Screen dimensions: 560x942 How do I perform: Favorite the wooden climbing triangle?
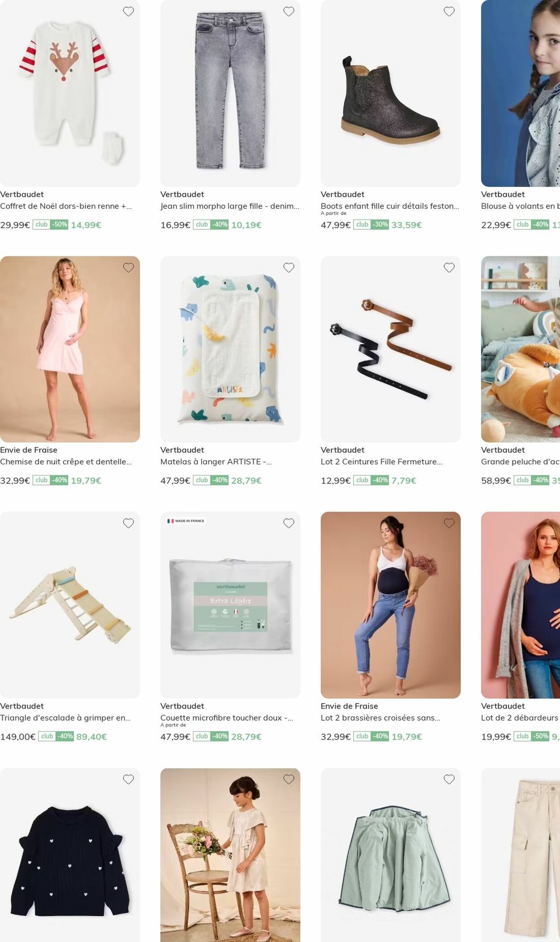click(x=129, y=523)
